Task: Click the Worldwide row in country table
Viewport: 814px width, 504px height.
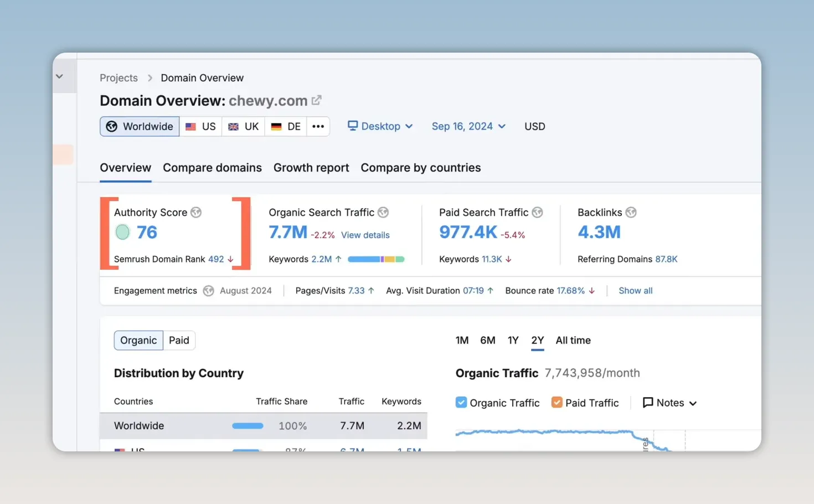Action: click(264, 426)
